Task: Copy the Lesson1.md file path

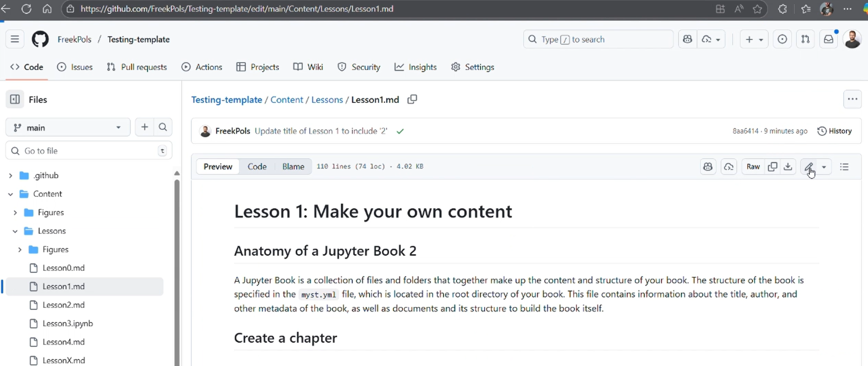Action: [412, 99]
